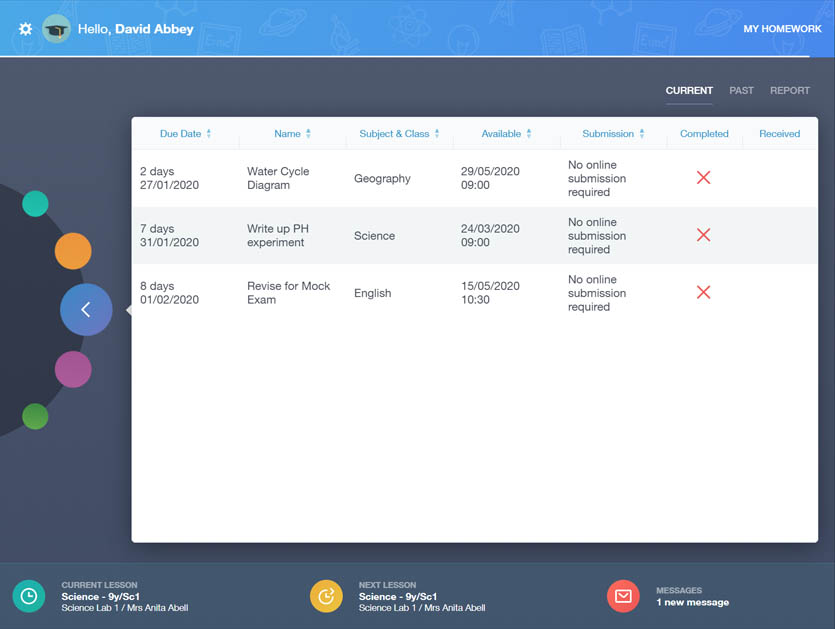The image size is (835, 629).
Task: Click due date '31/01/2020' cell
Action: pyautogui.click(x=169, y=242)
